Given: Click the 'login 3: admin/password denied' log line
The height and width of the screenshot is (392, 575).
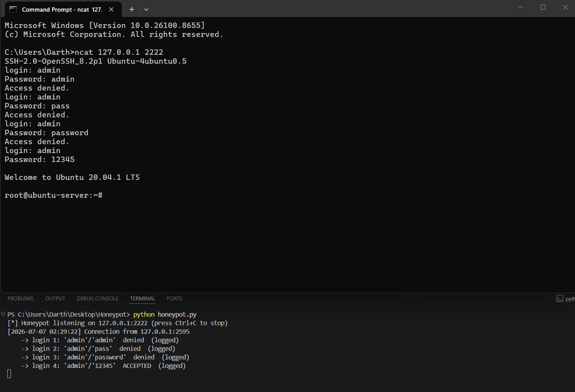Looking at the screenshot, I should tap(105, 357).
